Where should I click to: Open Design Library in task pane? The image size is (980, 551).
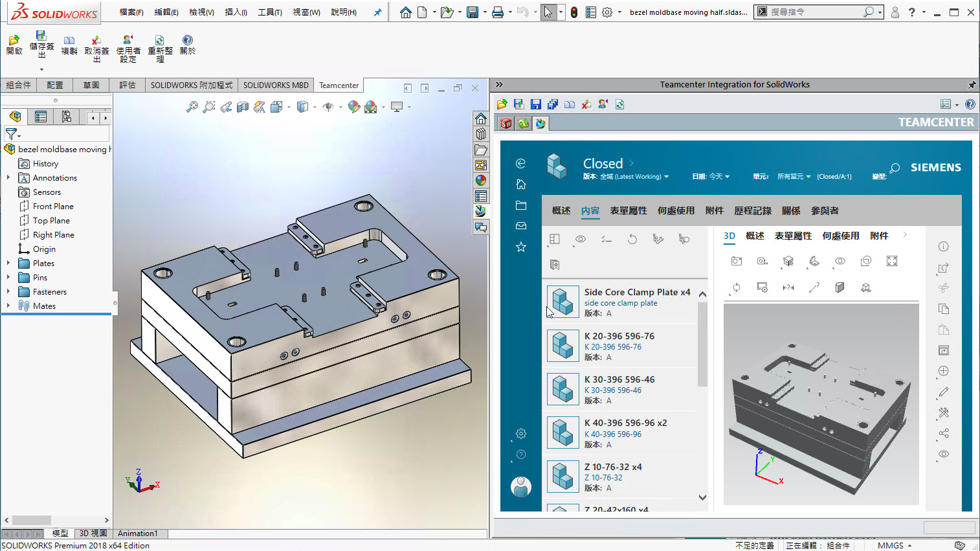(x=481, y=134)
